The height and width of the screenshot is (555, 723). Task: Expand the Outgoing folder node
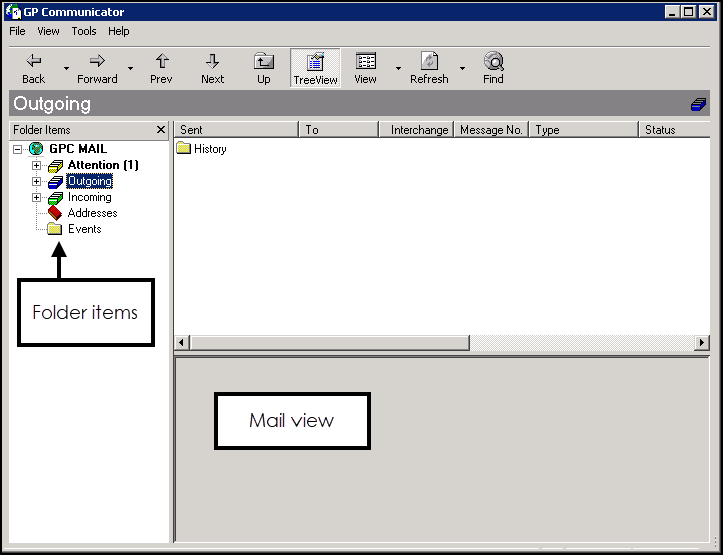[x=36, y=181]
